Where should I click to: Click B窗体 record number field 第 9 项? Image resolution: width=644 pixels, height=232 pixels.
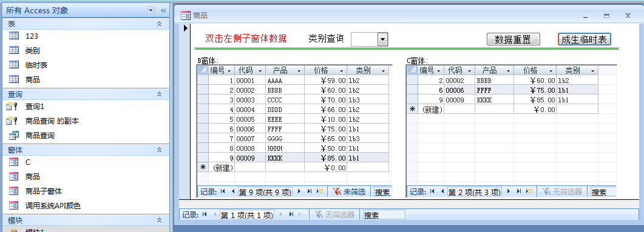click(265, 191)
